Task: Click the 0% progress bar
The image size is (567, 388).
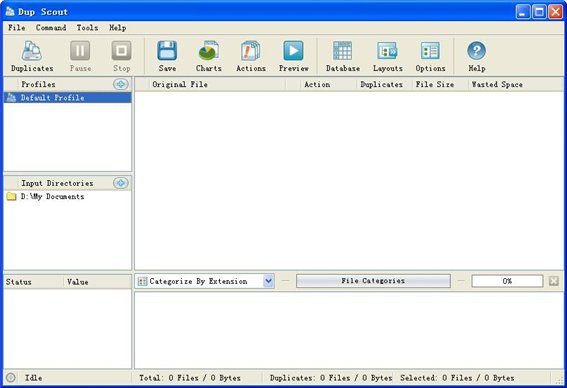Action: [507, 281]
